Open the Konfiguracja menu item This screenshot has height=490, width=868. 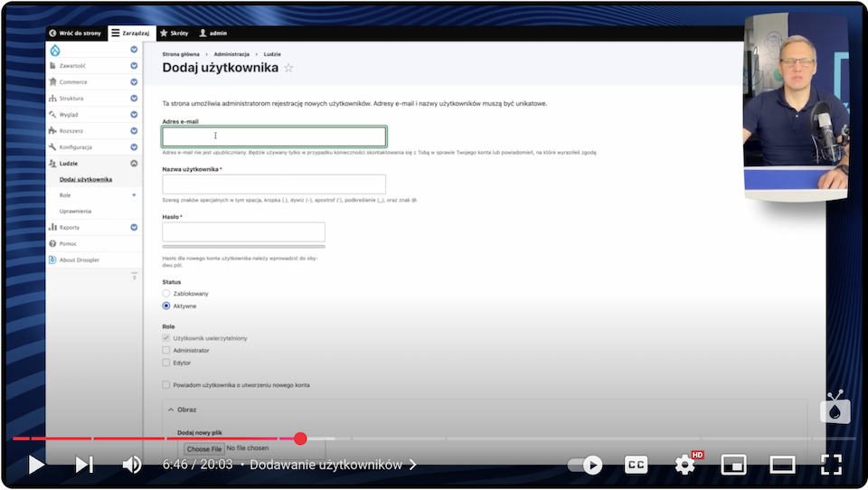76,147
